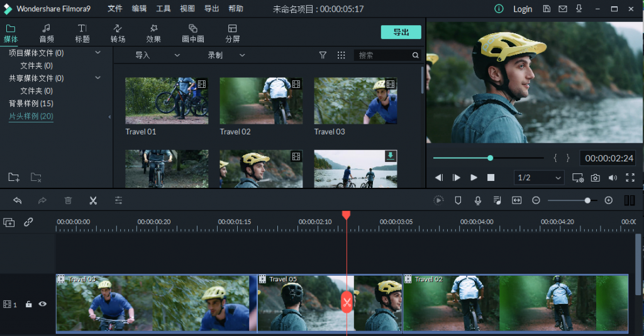The image size is (644, 336).
Task: Click the render preview icon
Action: 438,200
